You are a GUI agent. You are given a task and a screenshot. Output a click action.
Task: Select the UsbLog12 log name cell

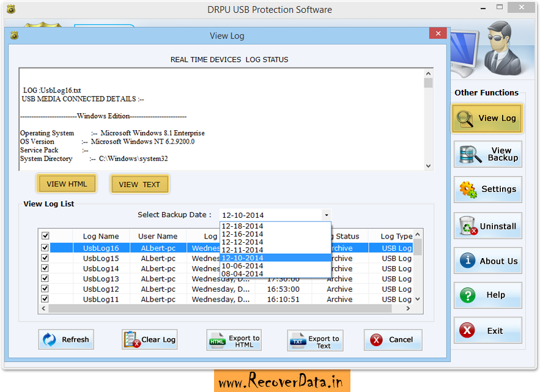101,289
